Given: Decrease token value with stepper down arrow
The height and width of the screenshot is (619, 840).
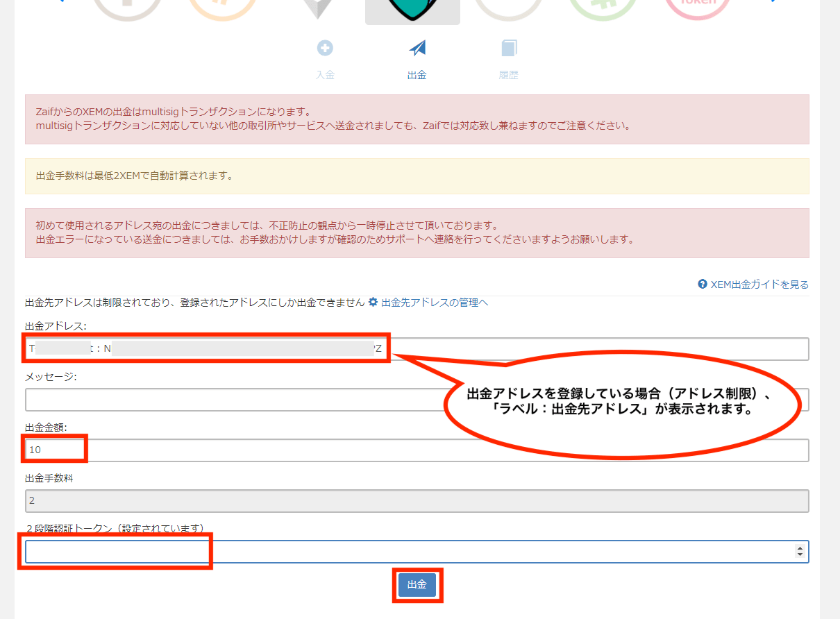Looking at the screenshot, I should (800, 555).
